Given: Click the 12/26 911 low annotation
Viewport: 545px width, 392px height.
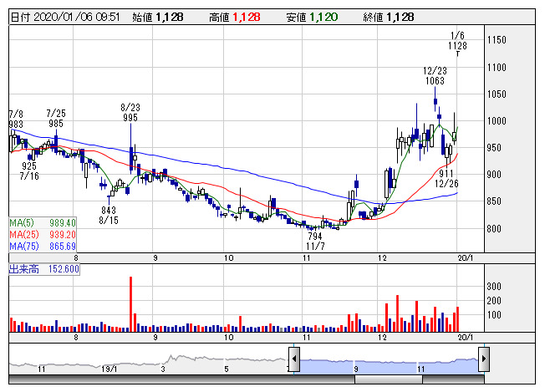Looking at the screenshot, I should point(446,178).
